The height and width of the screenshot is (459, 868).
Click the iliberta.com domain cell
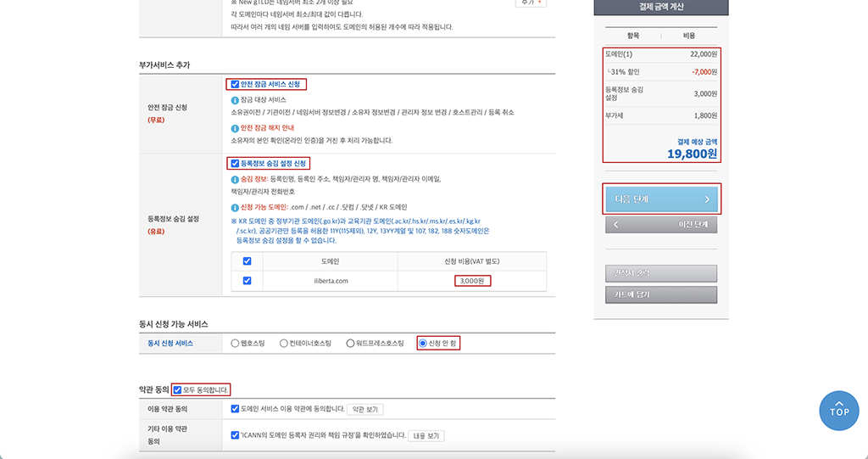pos(331,281)
